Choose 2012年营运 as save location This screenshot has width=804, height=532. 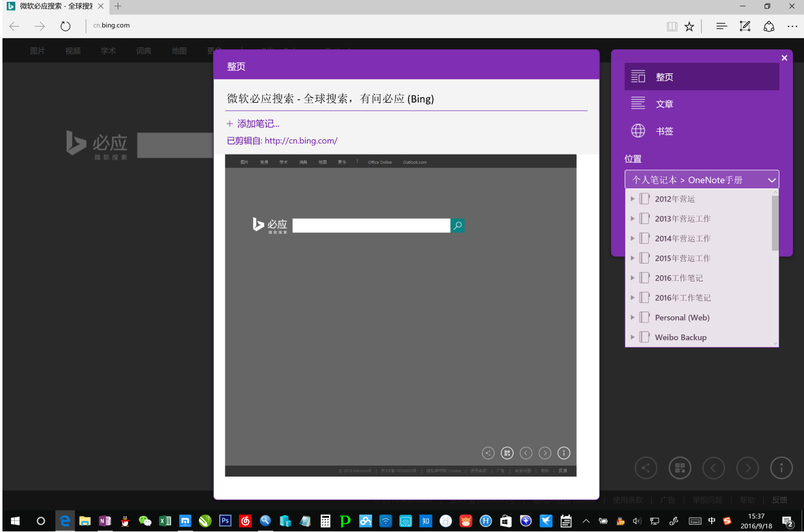coord(675,199)
